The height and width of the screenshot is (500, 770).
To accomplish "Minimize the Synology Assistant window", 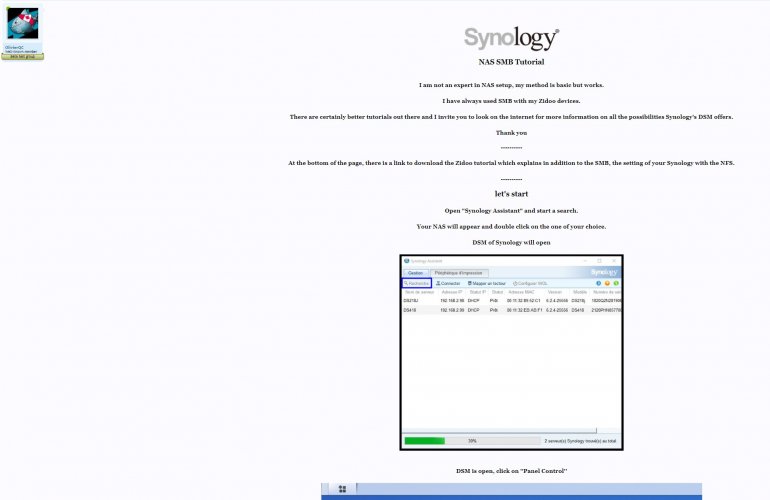I will [585, 261].
